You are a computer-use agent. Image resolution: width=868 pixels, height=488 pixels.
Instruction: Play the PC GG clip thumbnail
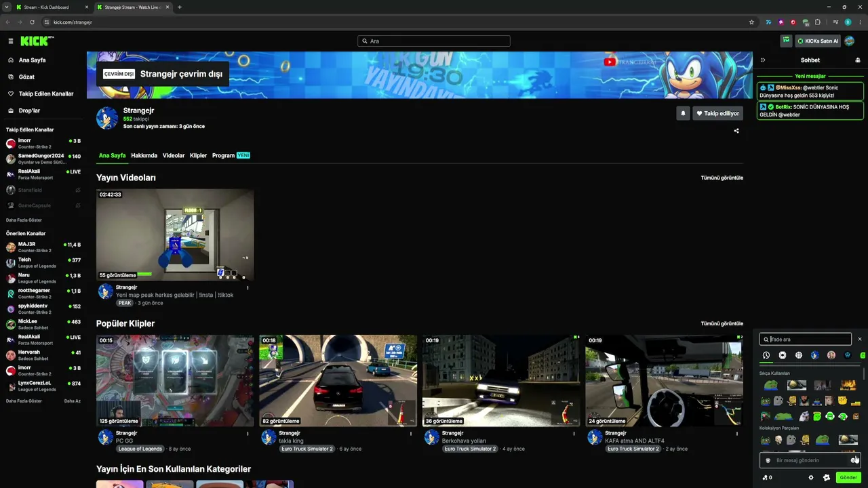[175, 380]
